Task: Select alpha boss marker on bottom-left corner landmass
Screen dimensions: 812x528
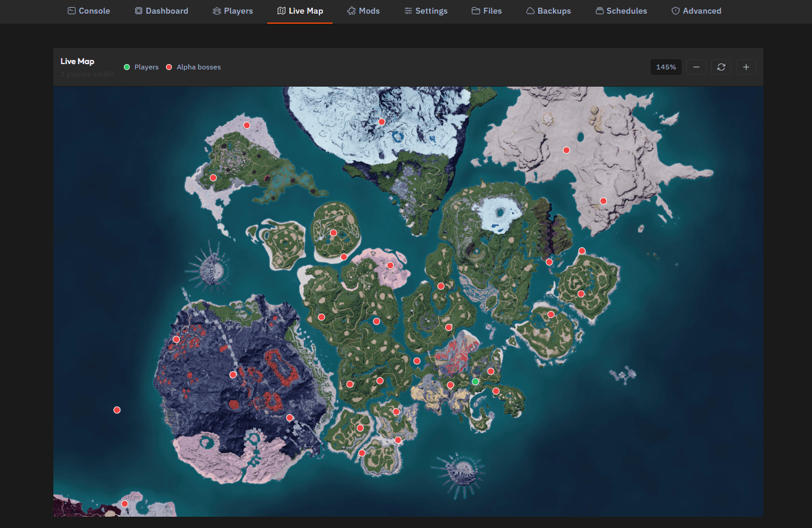Action: pos(124,504)
